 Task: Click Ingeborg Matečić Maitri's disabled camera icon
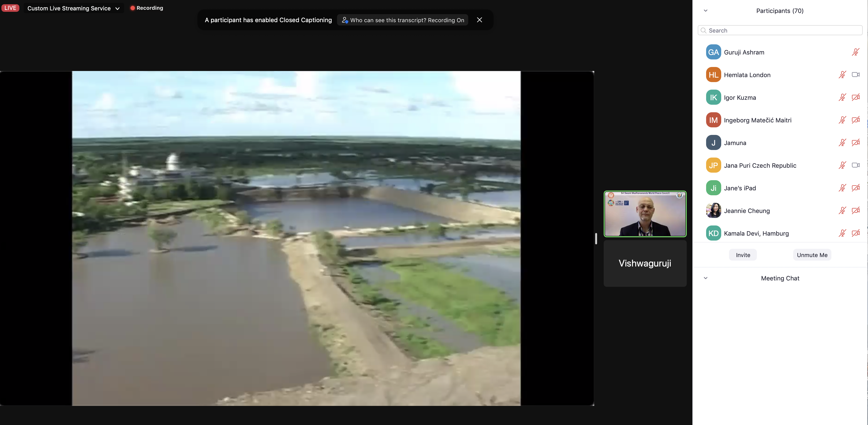point(855,120)
